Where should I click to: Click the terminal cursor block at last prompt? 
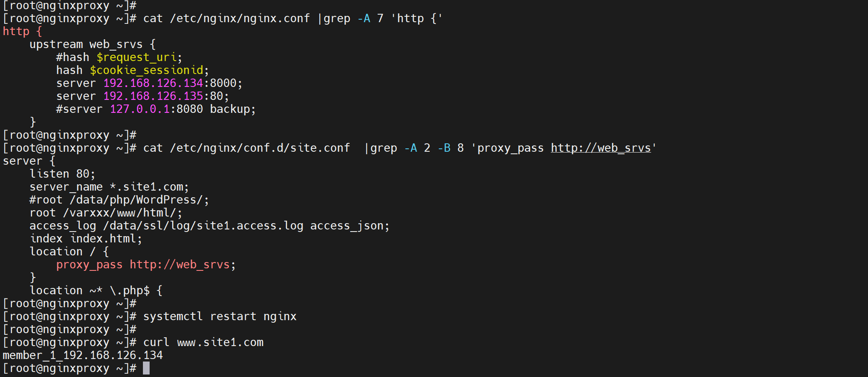click(x=146, y=368)
